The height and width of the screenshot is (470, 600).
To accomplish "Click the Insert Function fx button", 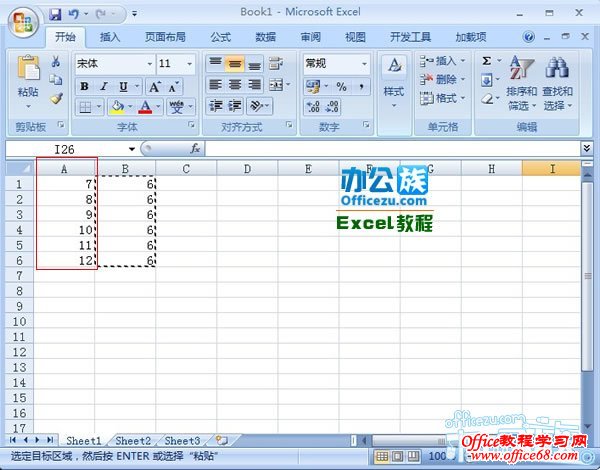I will tap(195, 149).
